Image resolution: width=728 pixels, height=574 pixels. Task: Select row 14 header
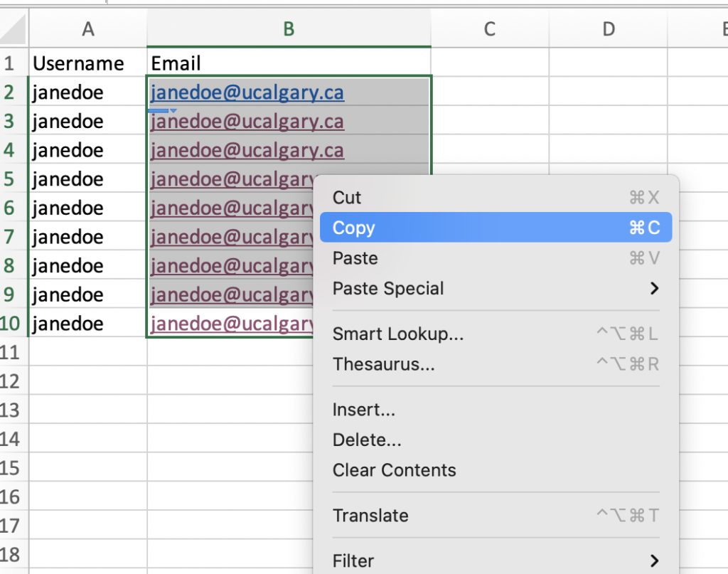[14, 438]
